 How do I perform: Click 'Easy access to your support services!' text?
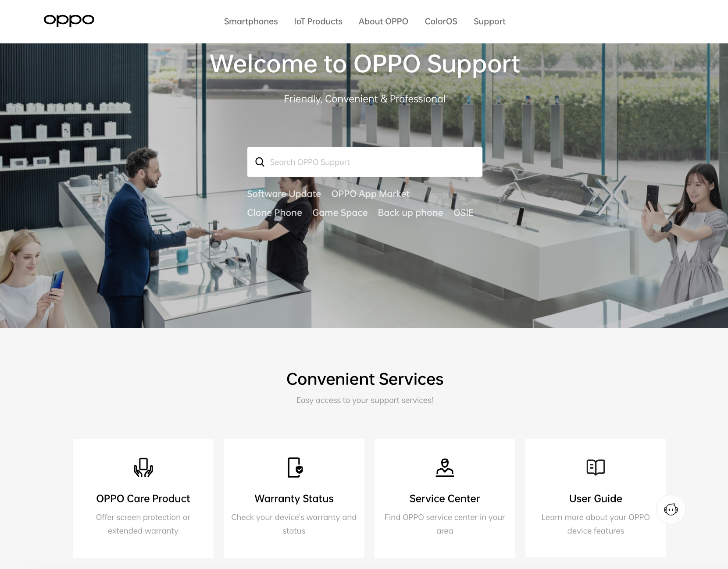pyautogui.click(x=365, y=400)
